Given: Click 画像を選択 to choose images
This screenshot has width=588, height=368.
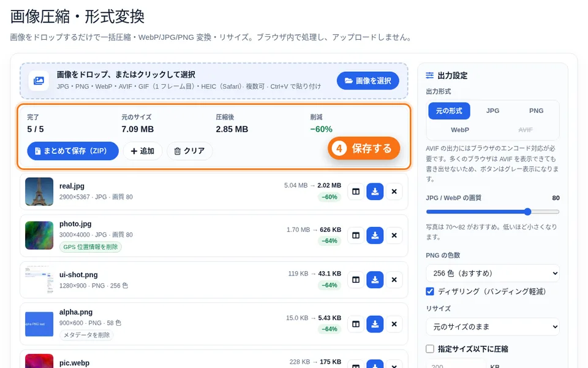Looking at the screenshot, I should 367,81.
